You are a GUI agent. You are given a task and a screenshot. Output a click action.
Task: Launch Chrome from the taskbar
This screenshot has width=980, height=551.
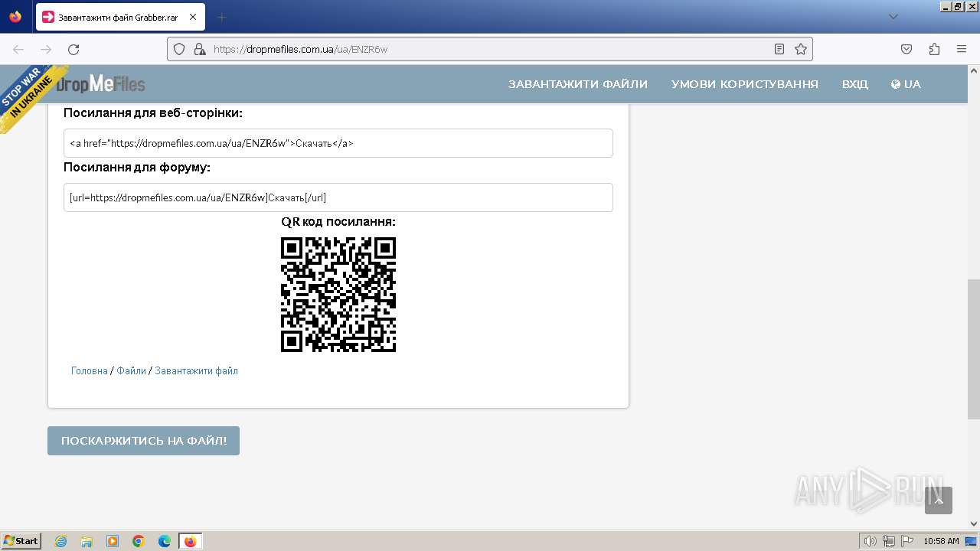139,541
